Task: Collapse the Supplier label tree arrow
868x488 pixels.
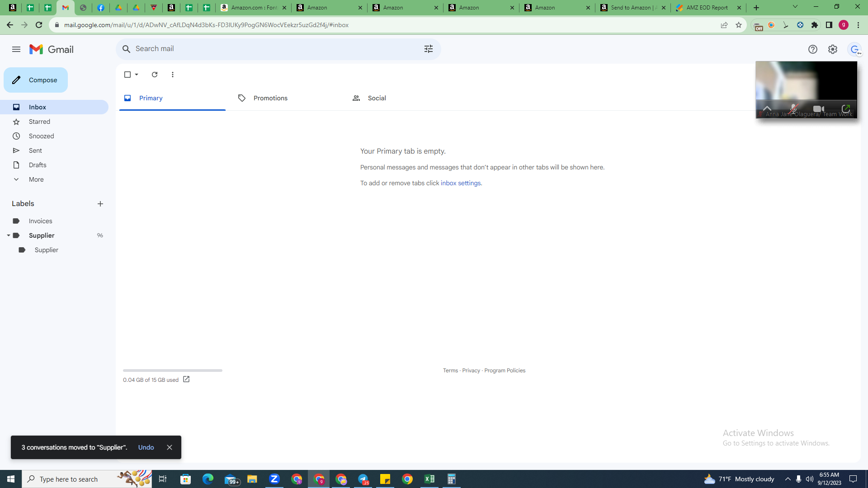Action: coord(8,235)
